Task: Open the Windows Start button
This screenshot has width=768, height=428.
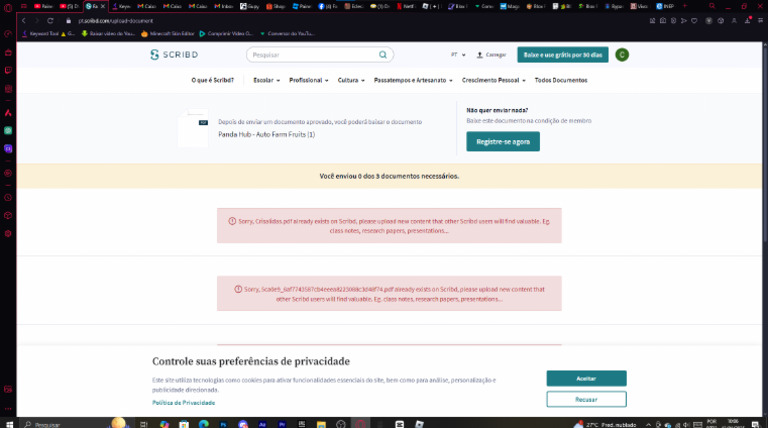Action: (9, 424)
